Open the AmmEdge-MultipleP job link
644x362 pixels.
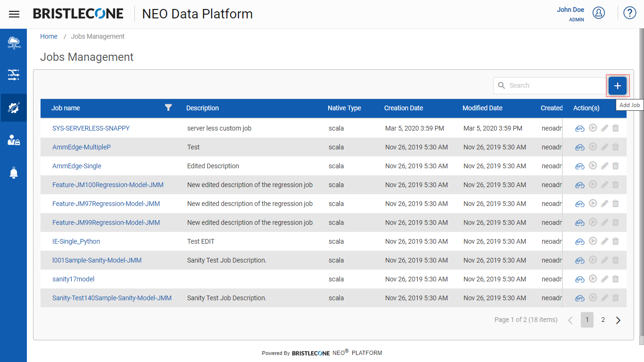(x=82, y=147)
